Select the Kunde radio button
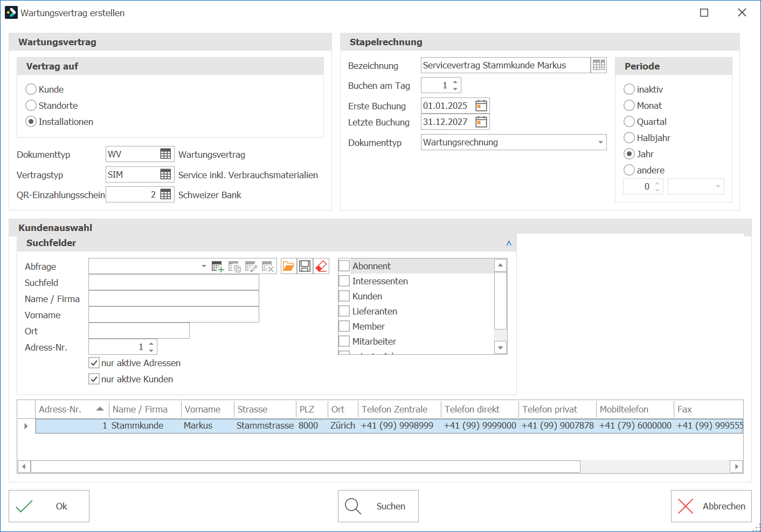This screenshot has width=761, height=532. pos(31,89)
